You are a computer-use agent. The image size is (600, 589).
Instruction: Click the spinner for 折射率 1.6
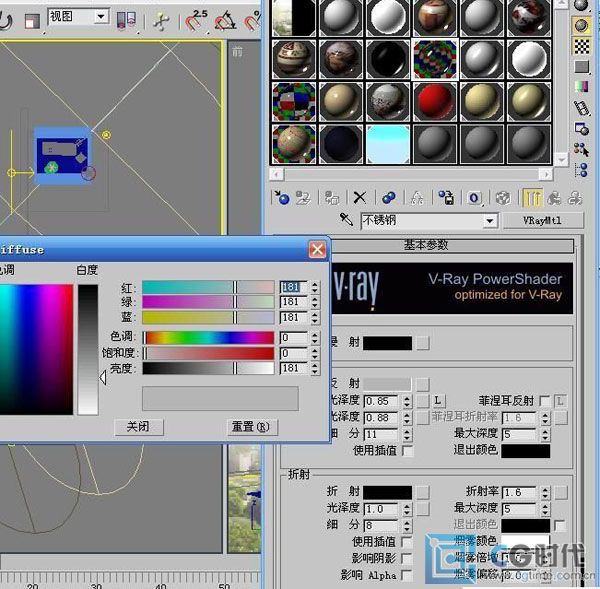click(x=546, y=493)
